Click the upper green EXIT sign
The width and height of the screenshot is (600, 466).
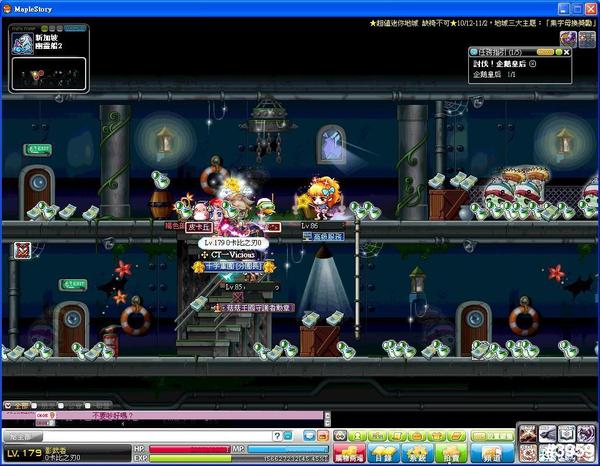tap(38, 149)
